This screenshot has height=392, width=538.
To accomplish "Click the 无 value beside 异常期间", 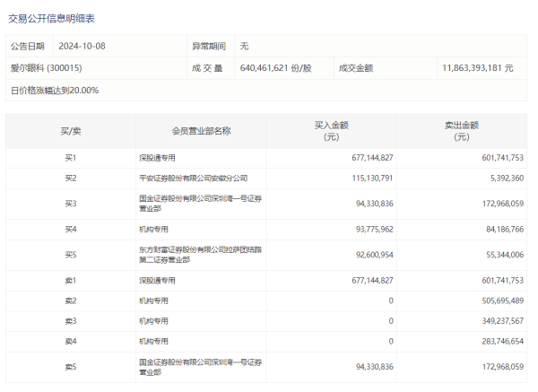I will tap(244, 46).
